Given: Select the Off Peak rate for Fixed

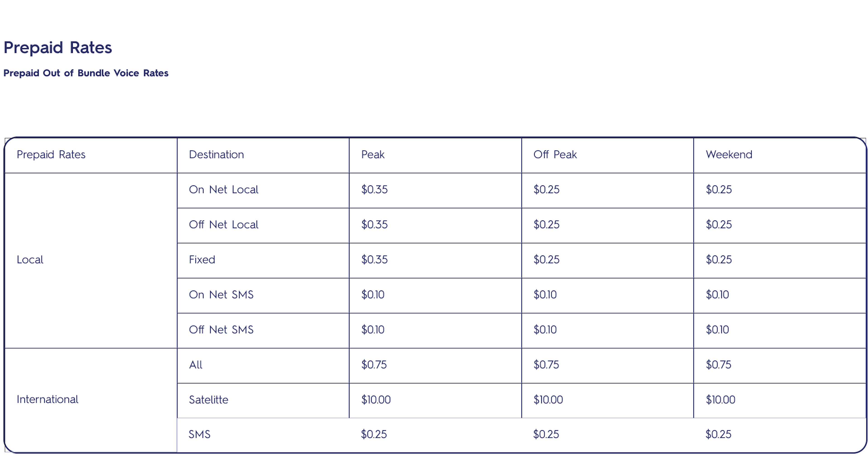Looking at the screenshot, I should coord(547,260).
